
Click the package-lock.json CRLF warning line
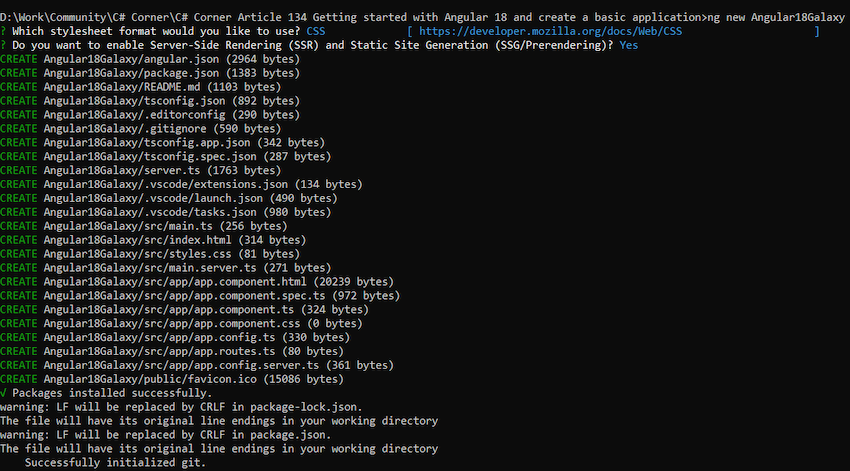pyautogui.click(x=181, y=407)
